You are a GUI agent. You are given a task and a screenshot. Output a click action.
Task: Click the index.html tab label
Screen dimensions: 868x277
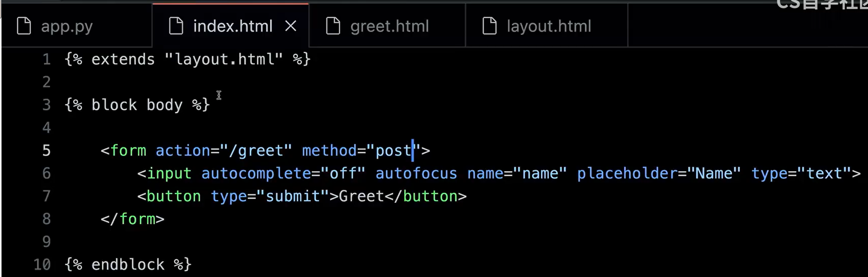point(233,26)
